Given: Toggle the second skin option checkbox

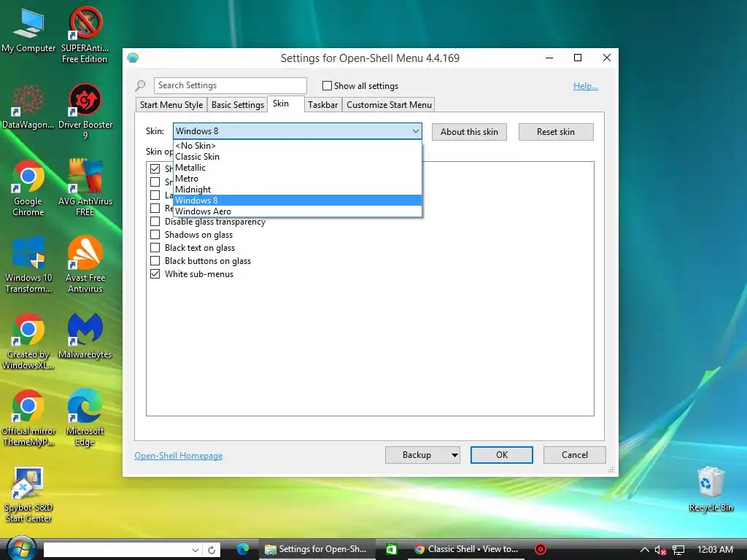Looking at the screenshot, I should pyautogui.click(x=155, y=182).
